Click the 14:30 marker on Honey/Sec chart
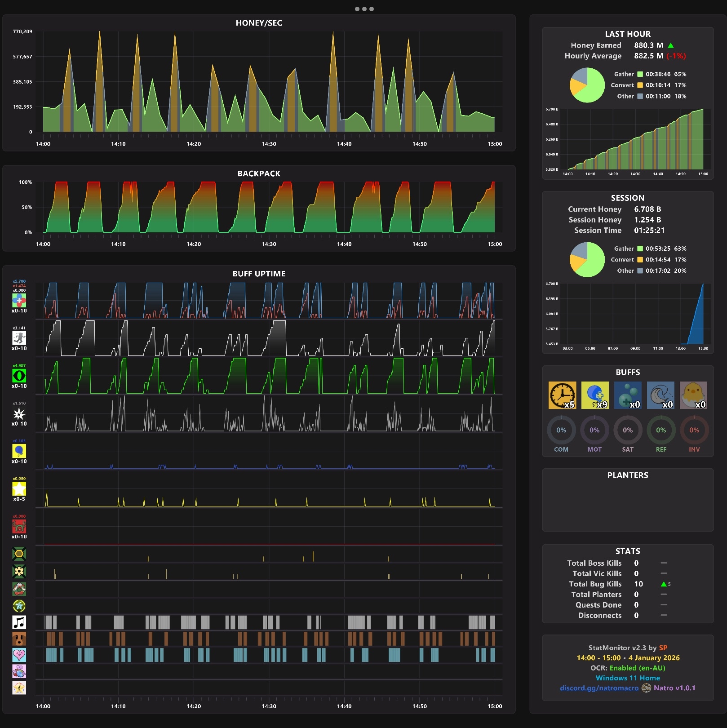 (x=269, y=144)
